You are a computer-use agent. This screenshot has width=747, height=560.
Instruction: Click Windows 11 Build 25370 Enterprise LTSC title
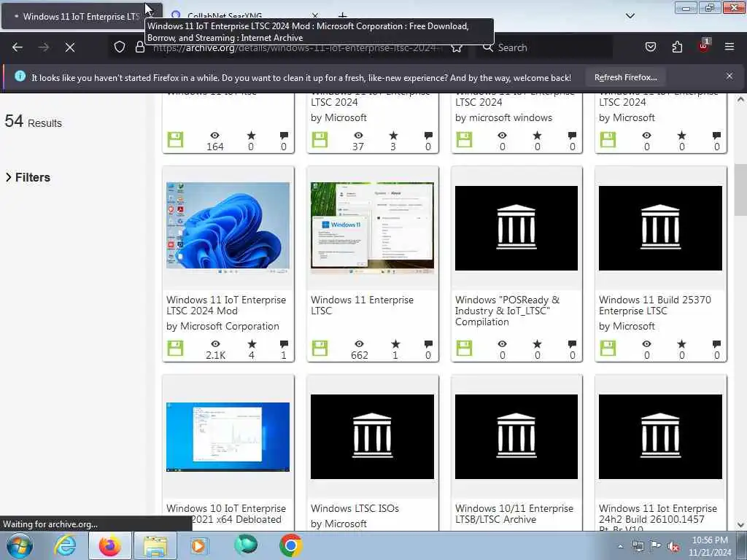[654, 306]
